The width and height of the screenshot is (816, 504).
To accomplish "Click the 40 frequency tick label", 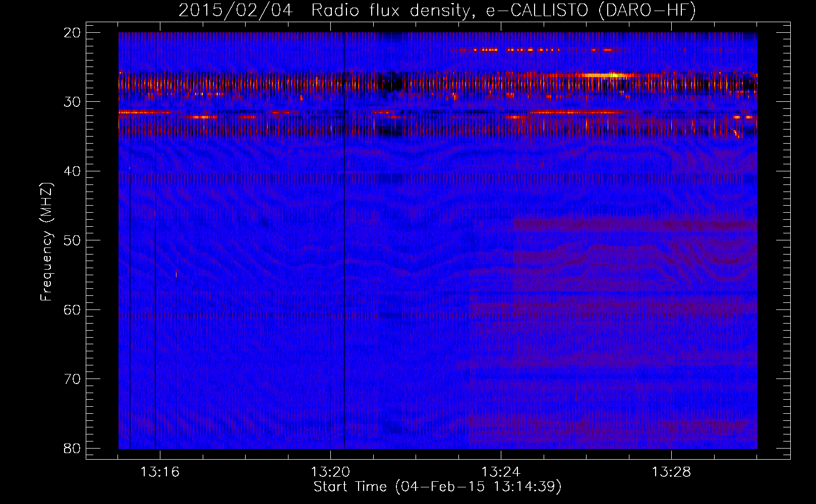I will (x=73, y=171).
